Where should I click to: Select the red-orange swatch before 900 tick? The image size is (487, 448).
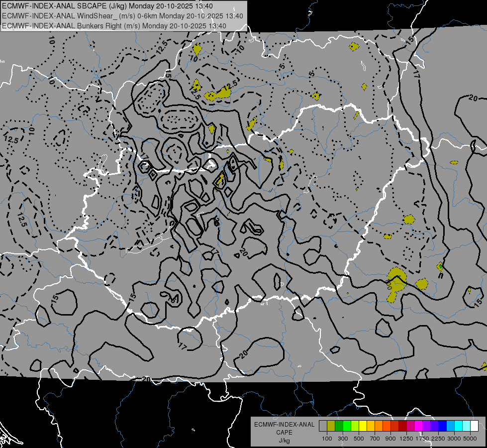tap(387, 426)
